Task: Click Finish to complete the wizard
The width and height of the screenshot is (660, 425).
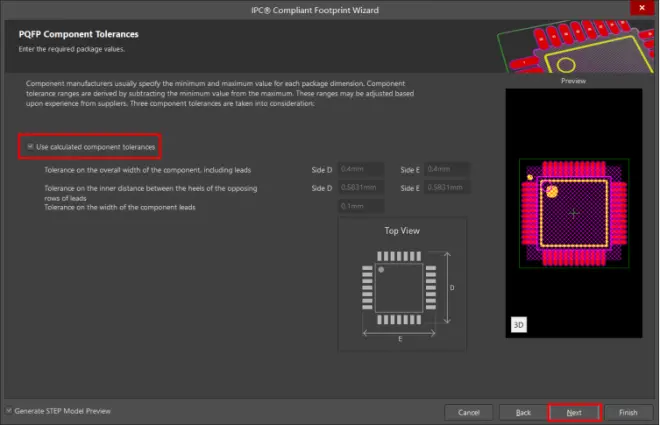Action: point(628,412)
